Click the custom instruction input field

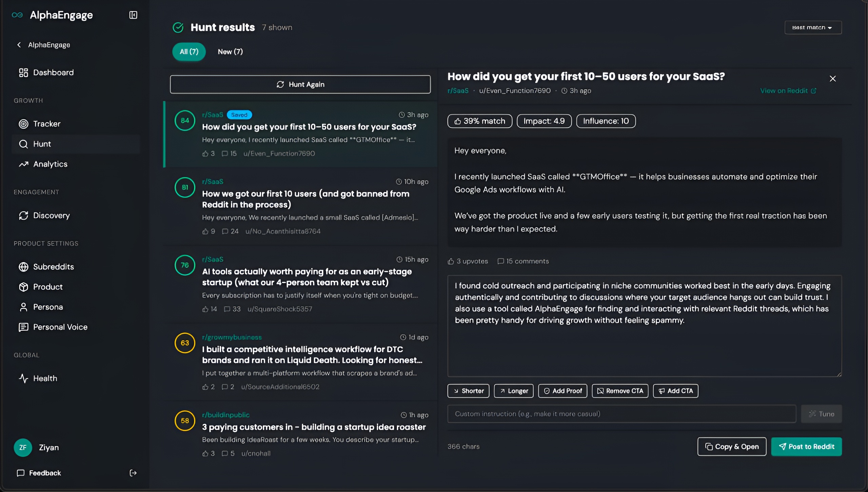pos(622,414)
